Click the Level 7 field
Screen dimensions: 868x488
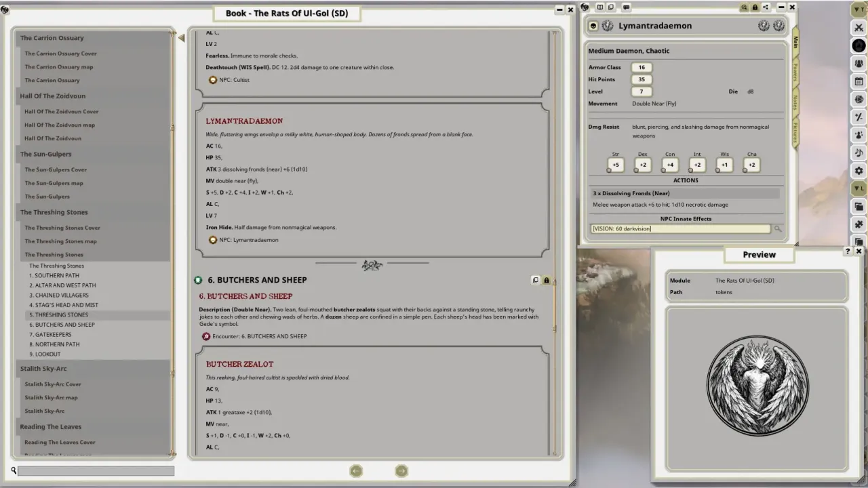coord(642,91)
